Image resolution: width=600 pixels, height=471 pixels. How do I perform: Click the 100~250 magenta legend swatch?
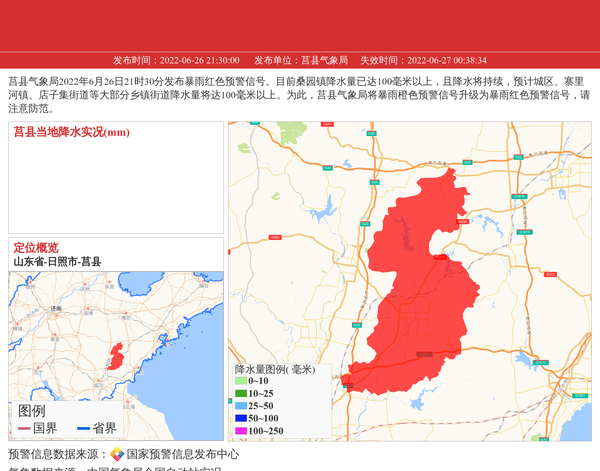(241, 431)
